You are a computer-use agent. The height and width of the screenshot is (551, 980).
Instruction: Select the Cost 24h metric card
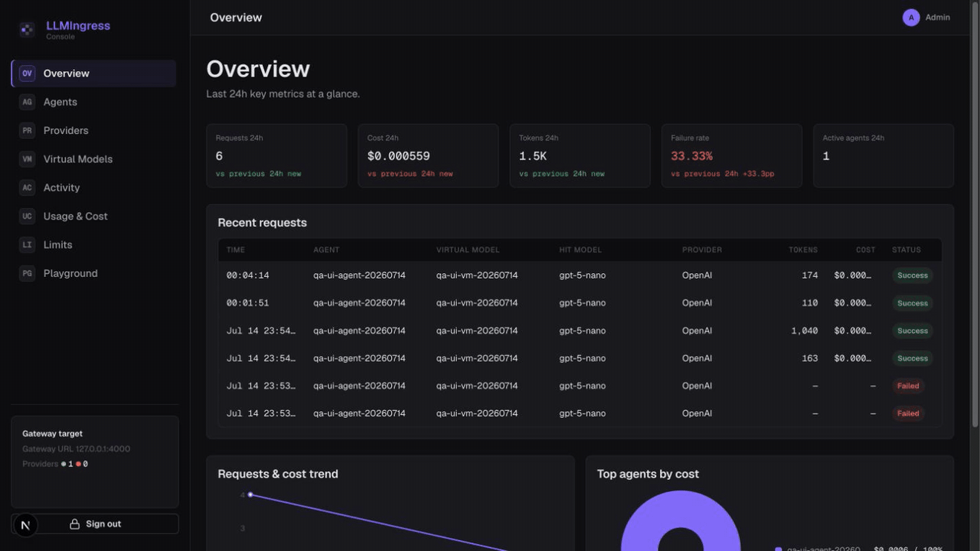click(428, 156)
